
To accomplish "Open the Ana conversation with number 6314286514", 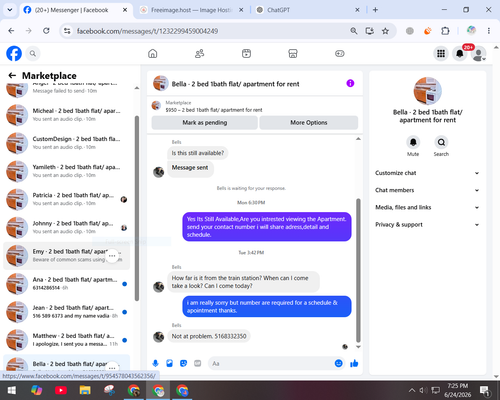I will tap(67, 284).
